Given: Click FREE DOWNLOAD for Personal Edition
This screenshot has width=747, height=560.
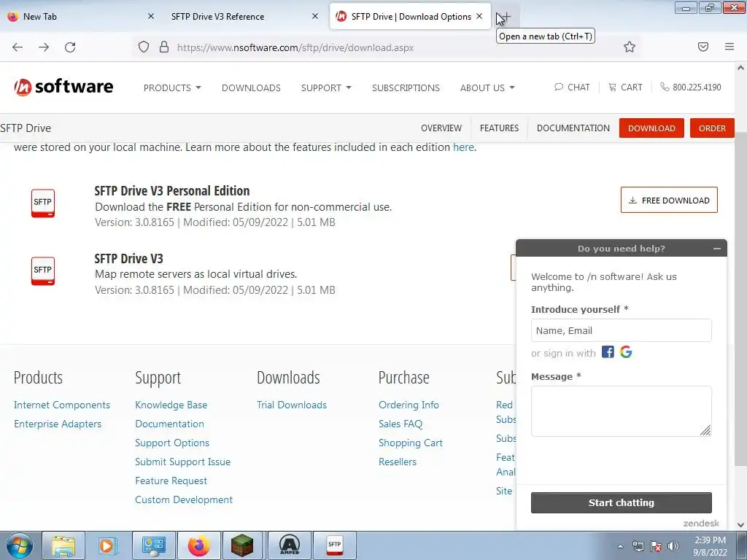Looking at the screenshot, I should pos(669,200).
